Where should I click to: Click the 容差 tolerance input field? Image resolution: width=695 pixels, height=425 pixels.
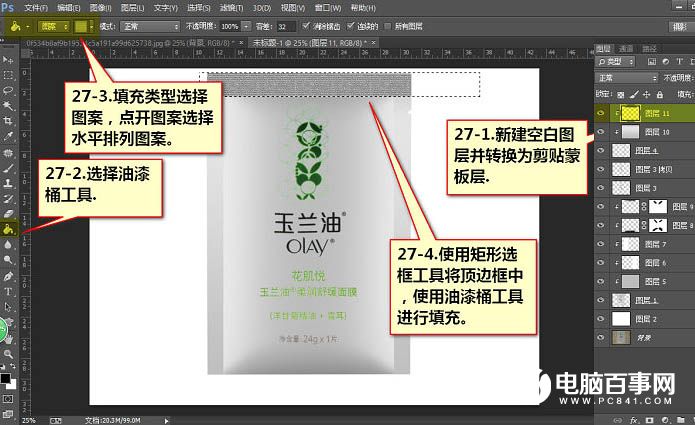[286, 27]
